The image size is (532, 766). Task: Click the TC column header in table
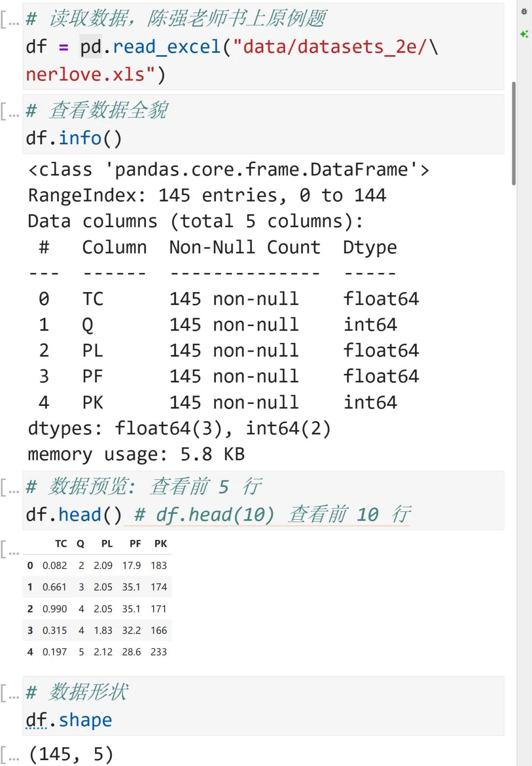click(x=61, y=544)
